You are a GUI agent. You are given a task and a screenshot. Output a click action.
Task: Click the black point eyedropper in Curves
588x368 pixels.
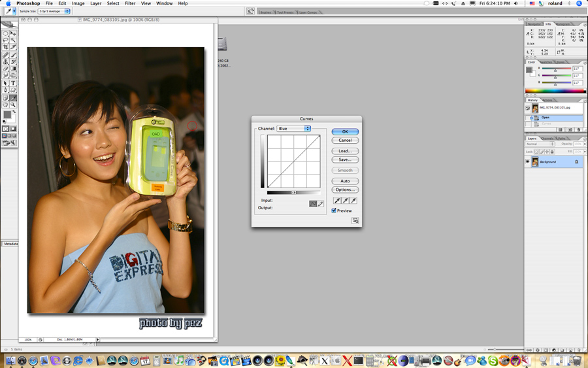point(337,201)
